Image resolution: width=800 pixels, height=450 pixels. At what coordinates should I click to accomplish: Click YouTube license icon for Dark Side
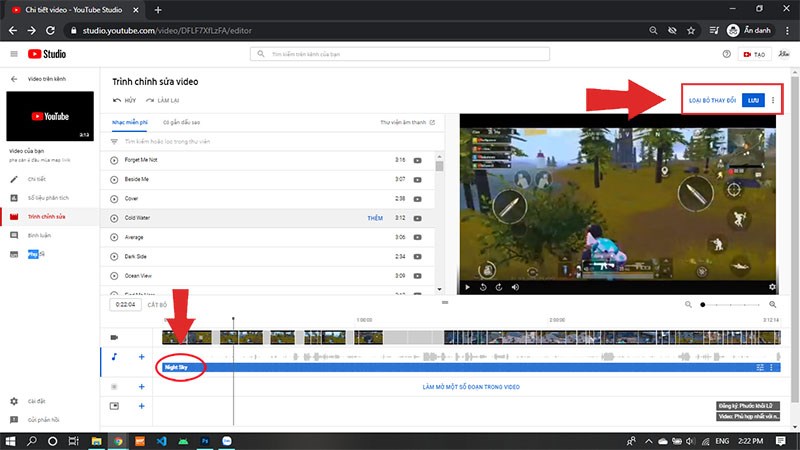coord(417,257)
